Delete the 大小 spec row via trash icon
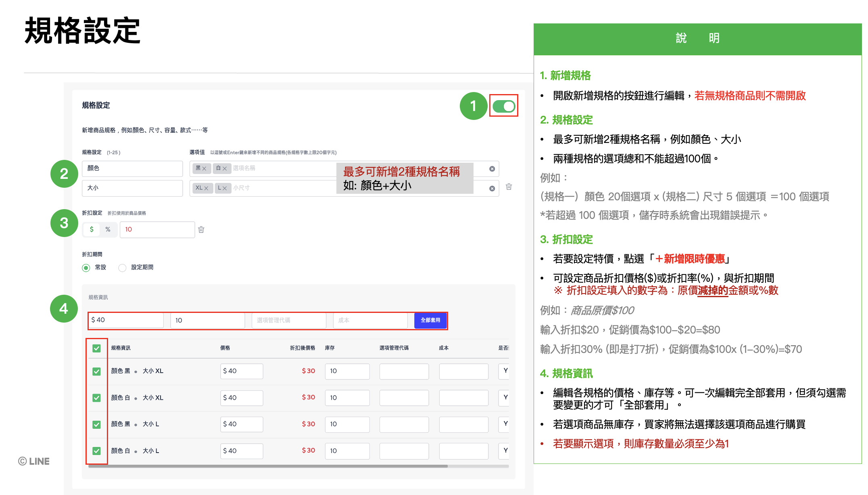 tap(509, 187)
